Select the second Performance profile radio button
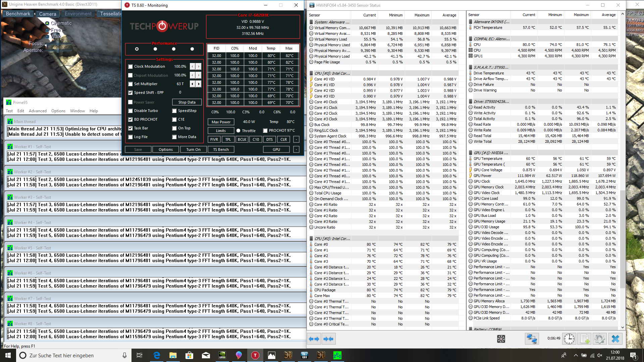The image size is (644, 362). (x=155, y=49)
